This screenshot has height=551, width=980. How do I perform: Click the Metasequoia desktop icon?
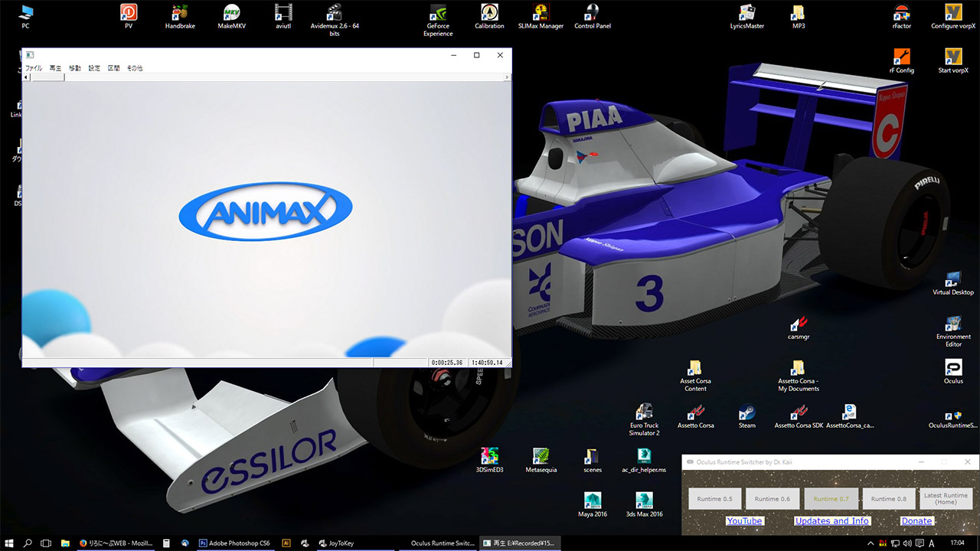[x=541, y=457]
